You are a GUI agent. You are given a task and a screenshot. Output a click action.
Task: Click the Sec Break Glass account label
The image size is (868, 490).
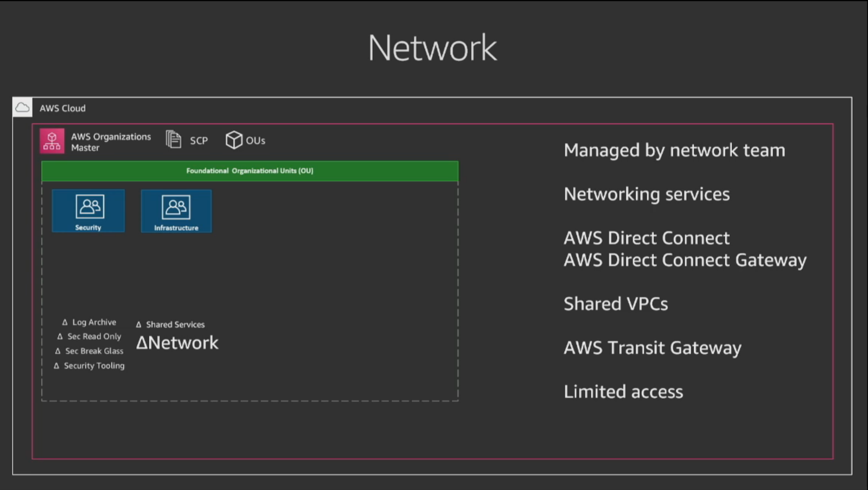click(x=89, y=351)
